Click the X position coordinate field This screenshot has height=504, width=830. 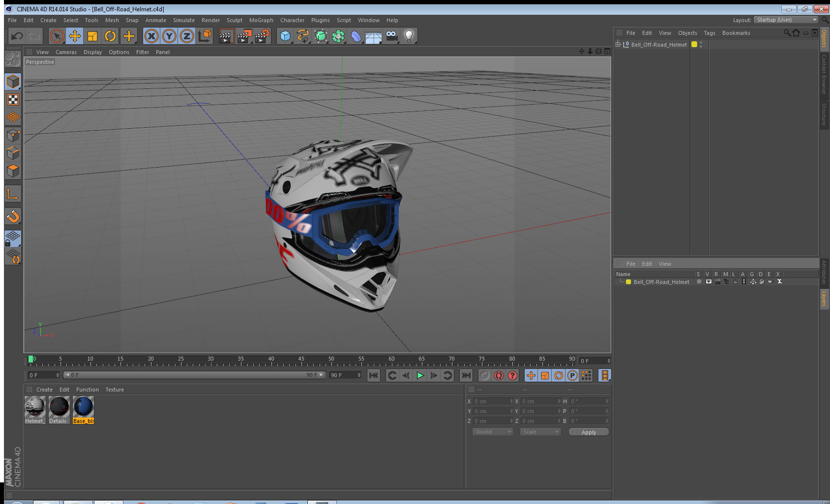pos(493,401)
